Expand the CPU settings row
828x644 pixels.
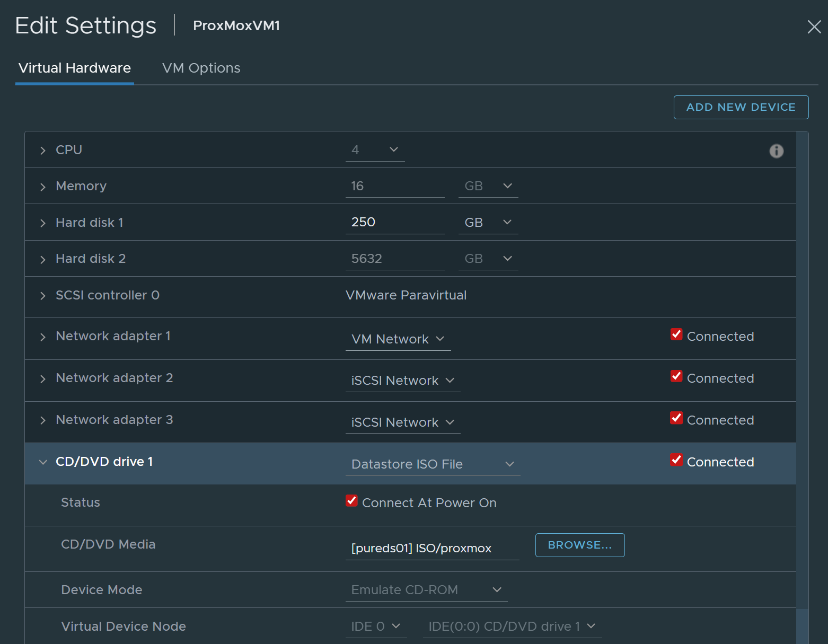tap(43, 151)
